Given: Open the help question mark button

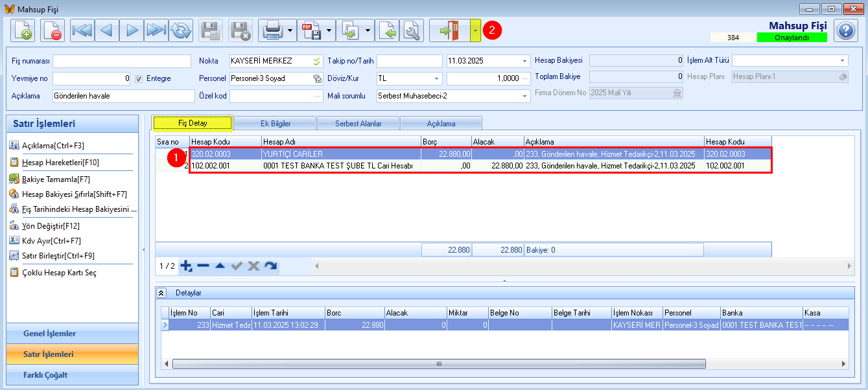Looking at the screenshot, I should [x=846, y=30].
